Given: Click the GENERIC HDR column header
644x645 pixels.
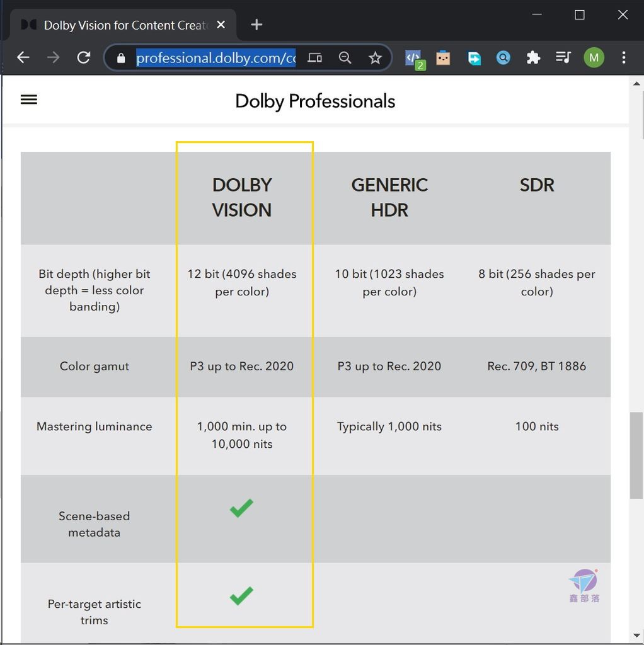Looking at the screenshot, I should (x=389, y=197).
